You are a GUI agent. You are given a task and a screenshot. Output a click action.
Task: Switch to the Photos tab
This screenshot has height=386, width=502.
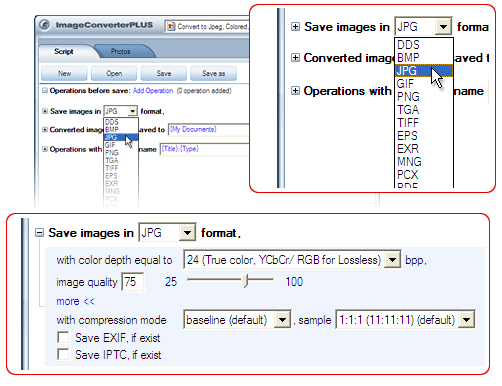tap(120, 51)
